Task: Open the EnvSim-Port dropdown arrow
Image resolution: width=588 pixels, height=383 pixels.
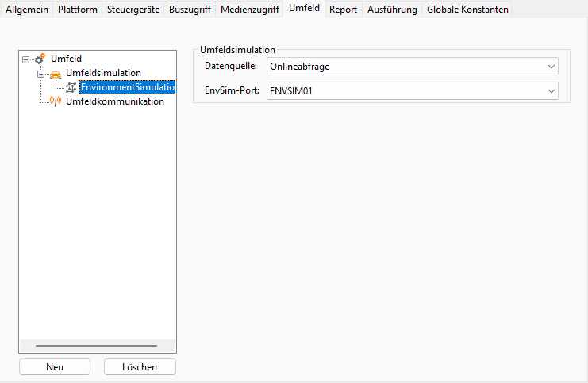Action: [x=551, y=91]
